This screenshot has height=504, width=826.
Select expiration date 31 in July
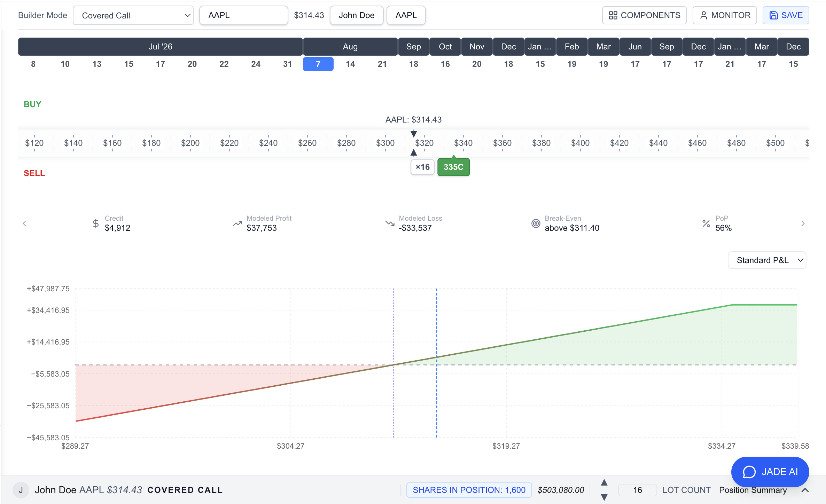[x=288, y=64]
